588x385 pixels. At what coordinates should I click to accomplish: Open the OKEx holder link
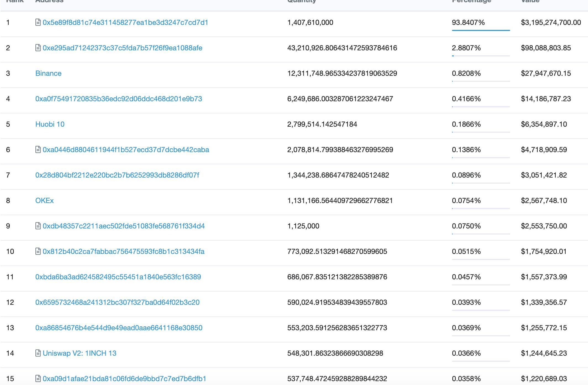[x=44, y=201]
